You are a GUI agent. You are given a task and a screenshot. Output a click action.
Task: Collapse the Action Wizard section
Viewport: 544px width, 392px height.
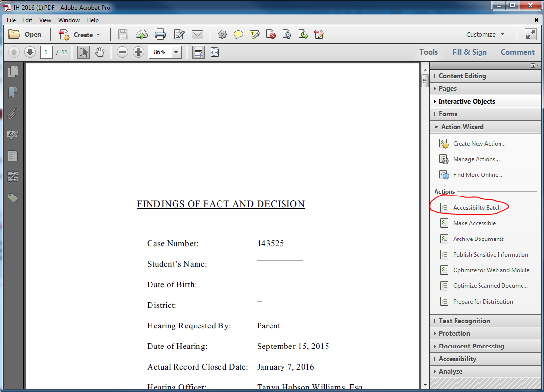462,127
